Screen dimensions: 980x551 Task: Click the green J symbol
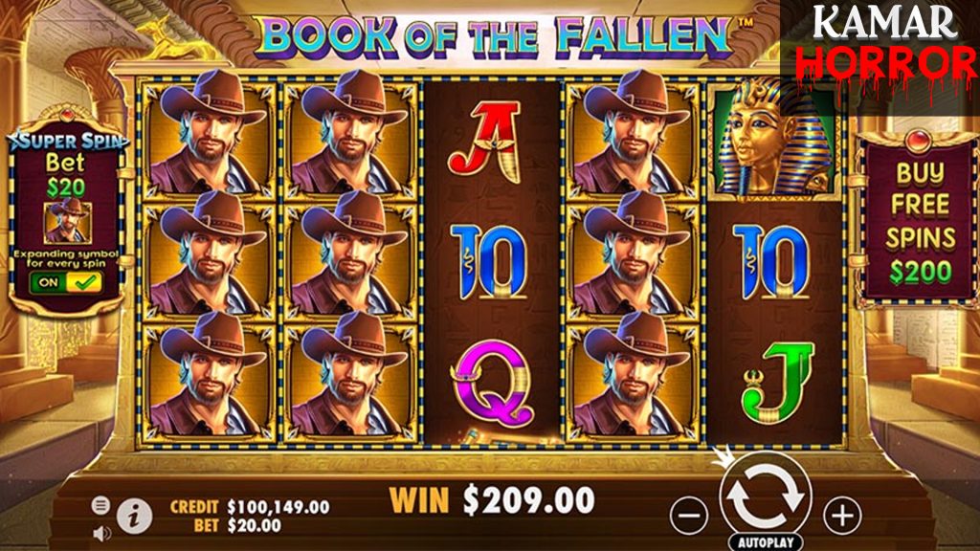point(778,383)
